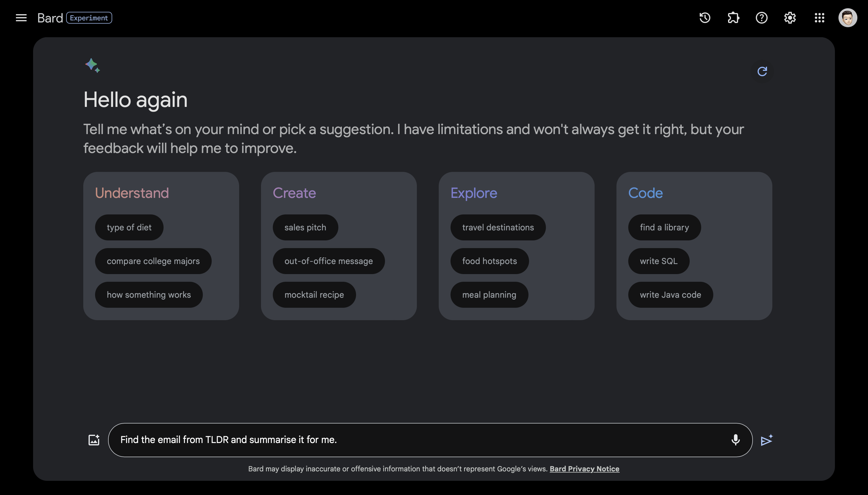Open the Bard Privacy Notice link
Screen dimensions: 868x495
point(584,469)
